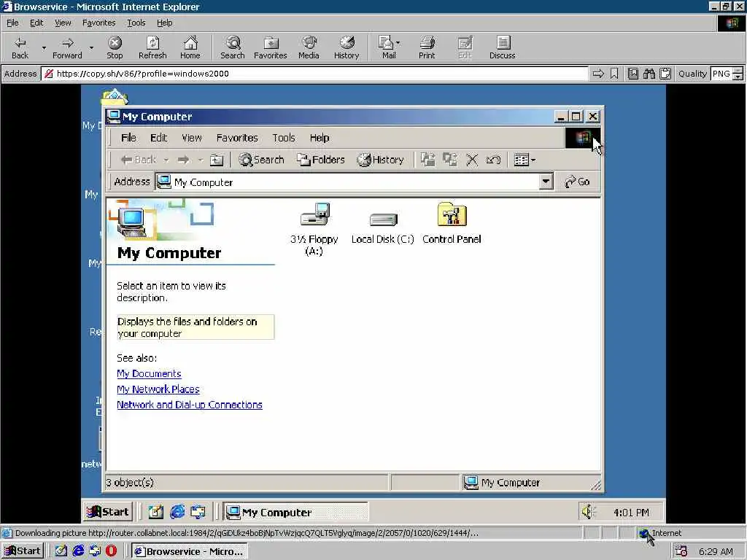Open the Forward history dropdown in IE toolbar
747x560 pixels.
91,47
